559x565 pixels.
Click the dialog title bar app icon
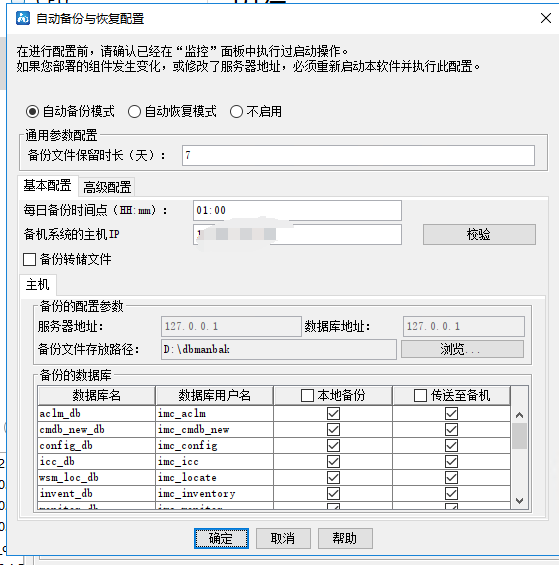click(x=23, y=18)
